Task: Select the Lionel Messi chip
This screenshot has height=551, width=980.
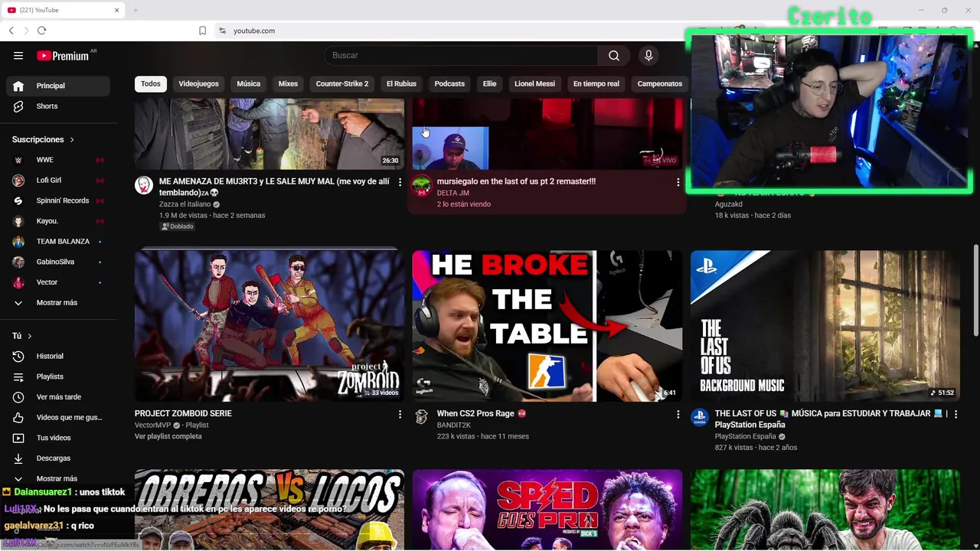Action: click(534, 83)
